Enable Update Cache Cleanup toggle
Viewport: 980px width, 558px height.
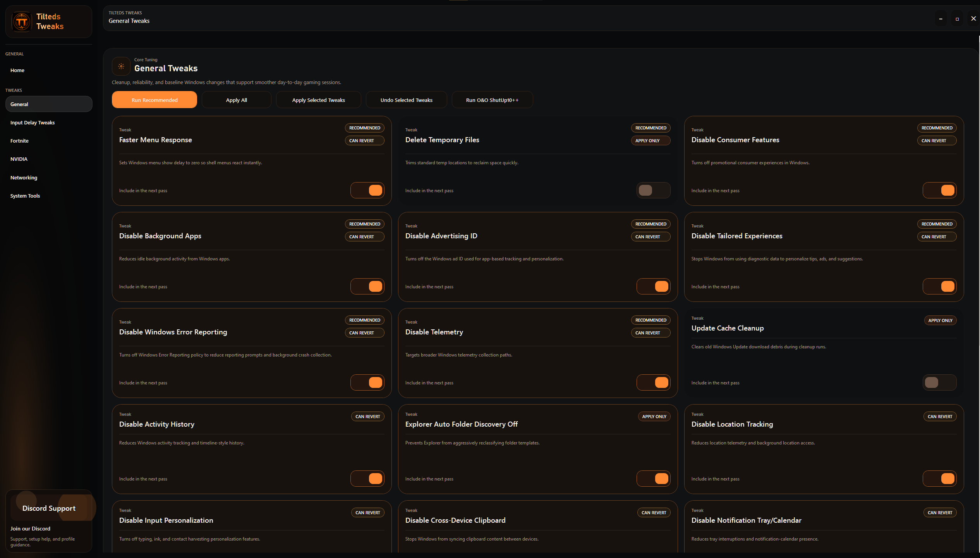[939, 382]
